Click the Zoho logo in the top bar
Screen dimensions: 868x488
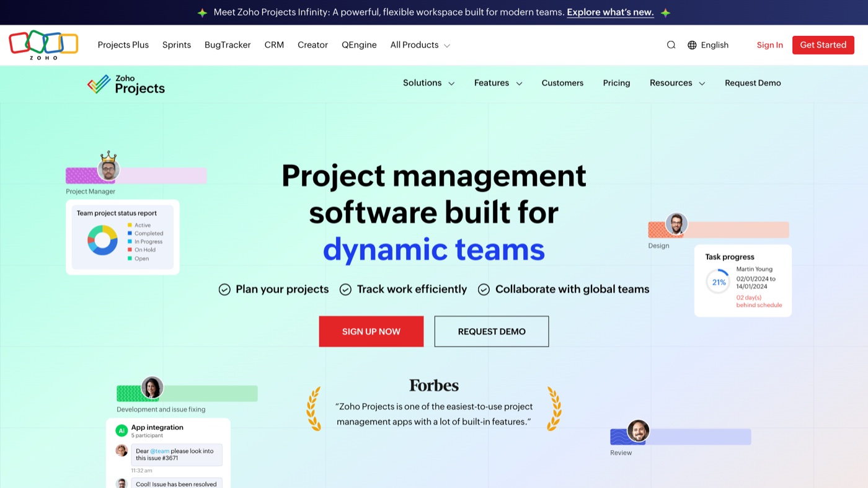tap(43, 45)
